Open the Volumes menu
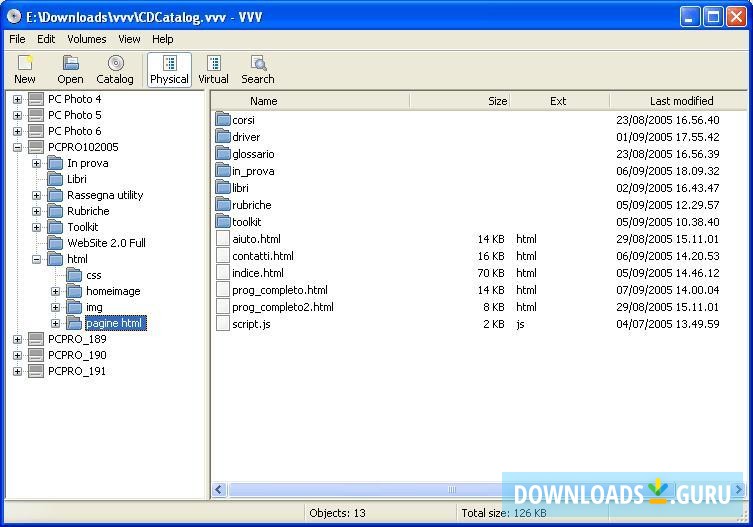This screenshot has height=527, width=753. pyautogui.click(x=86, y=39)
